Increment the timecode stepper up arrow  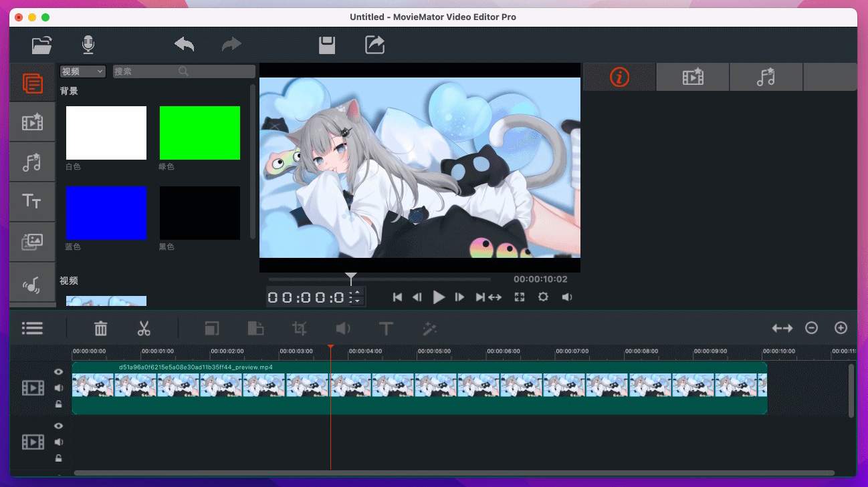pos(357,293)
